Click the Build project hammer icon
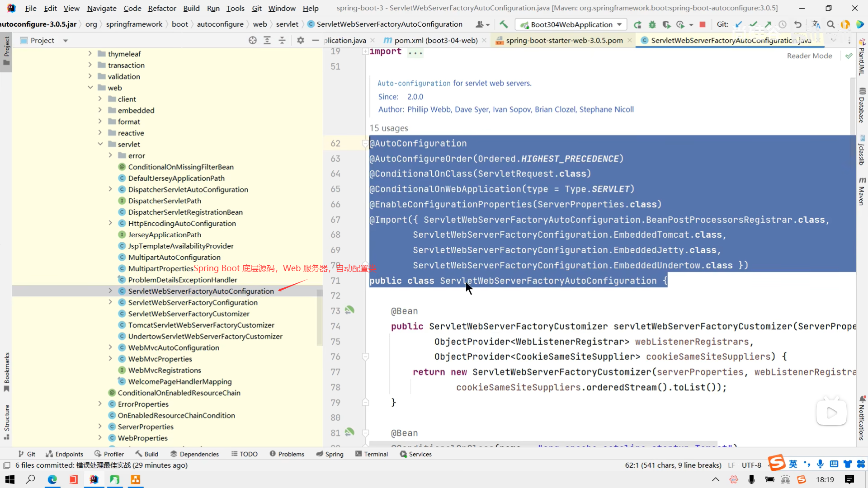The height and width of the screenshot is (488, 868). pos(504,24)
